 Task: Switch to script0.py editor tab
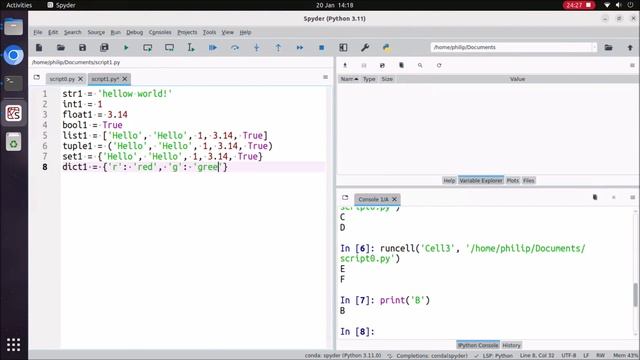point(62,79)
